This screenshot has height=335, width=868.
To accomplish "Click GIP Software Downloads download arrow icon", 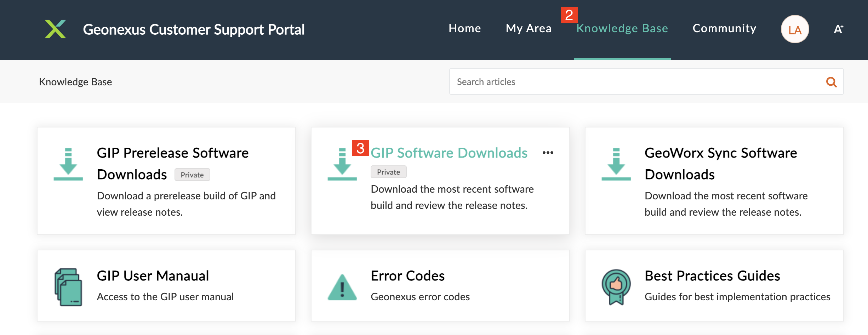I will point(342,164).
